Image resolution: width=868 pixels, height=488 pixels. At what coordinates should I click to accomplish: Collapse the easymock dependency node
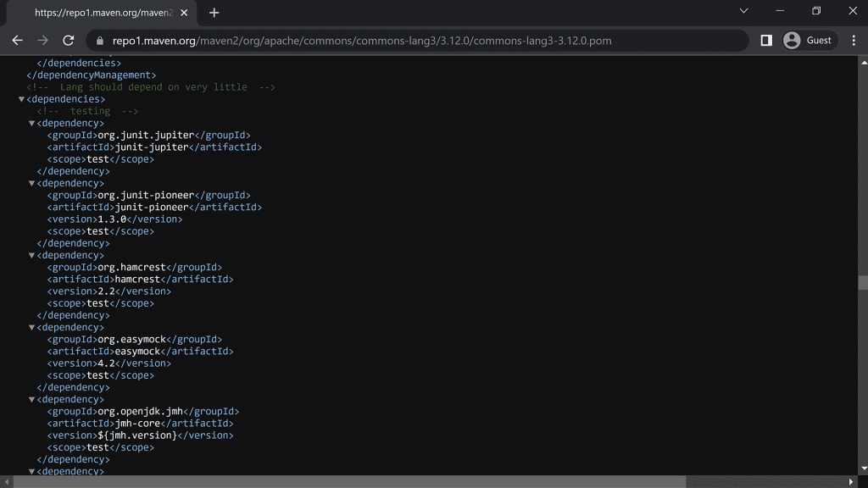[31, 327]
